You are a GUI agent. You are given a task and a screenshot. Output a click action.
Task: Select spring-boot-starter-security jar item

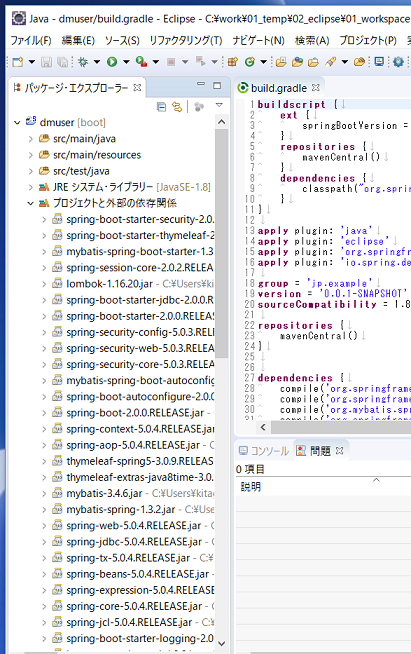[x=140, y=219]
